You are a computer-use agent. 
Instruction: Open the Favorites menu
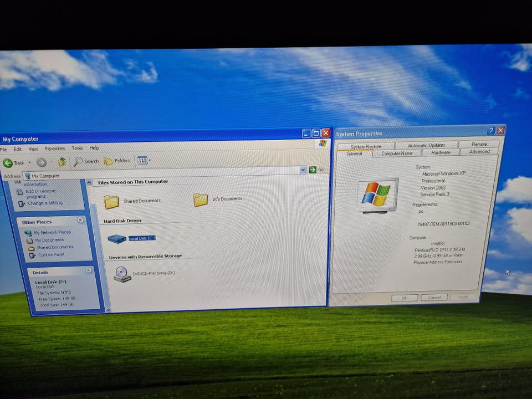[55, 149]
